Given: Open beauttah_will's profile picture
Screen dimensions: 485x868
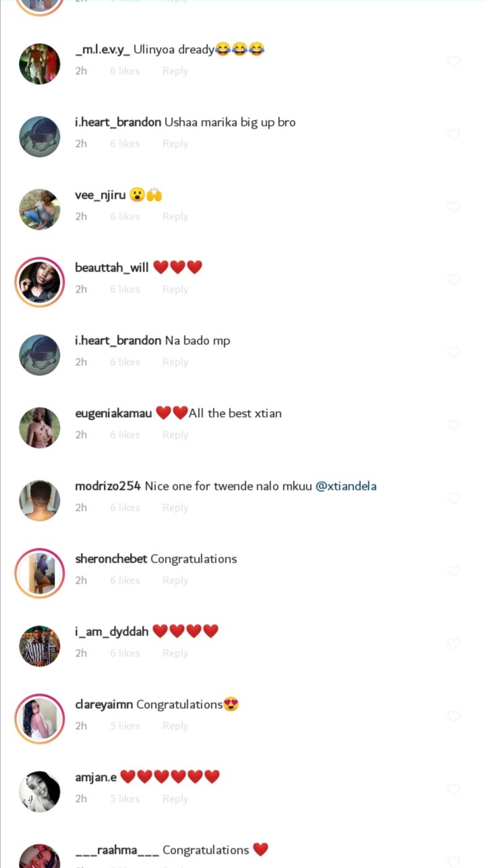Looking at the screenshot, I should [40, 281].
